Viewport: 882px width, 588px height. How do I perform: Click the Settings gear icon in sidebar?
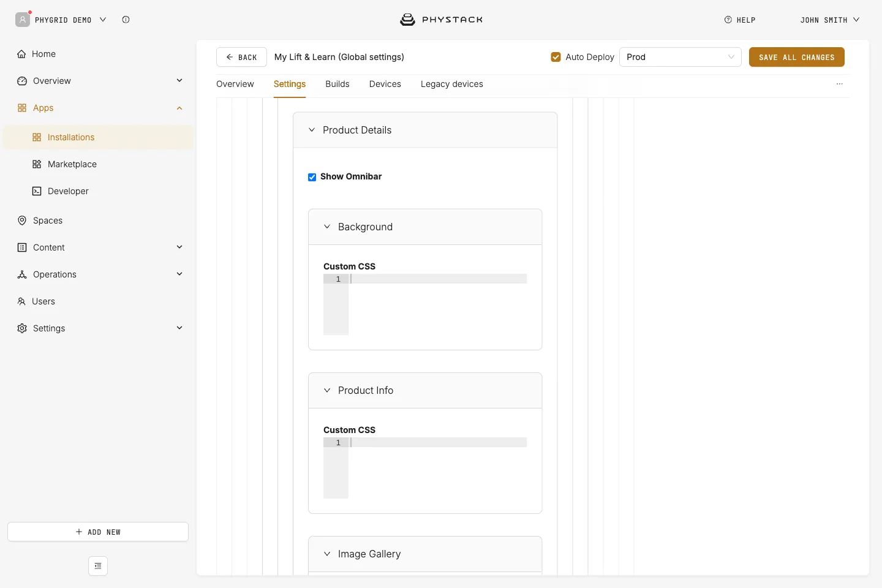click(x=22, y=328)
